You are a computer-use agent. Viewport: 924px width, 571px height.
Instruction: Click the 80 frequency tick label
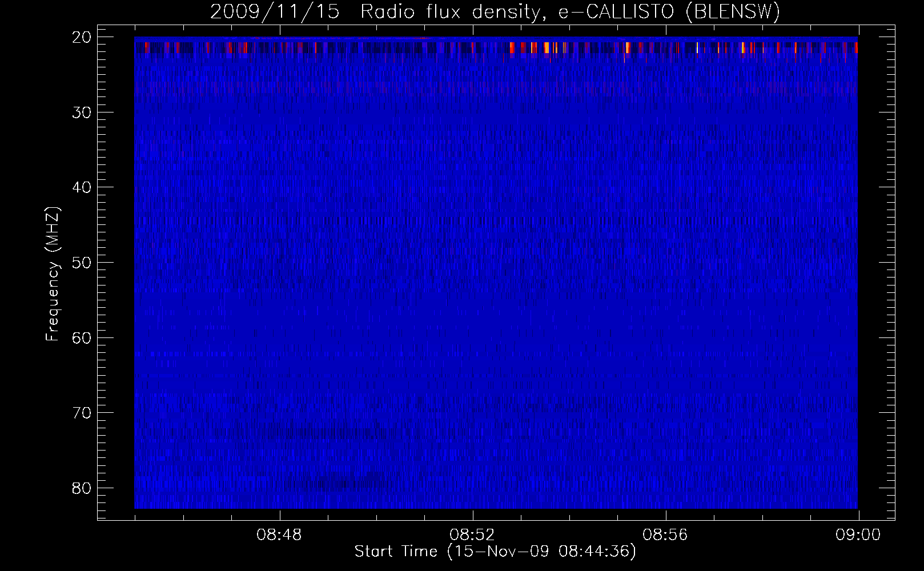[82, 488]
